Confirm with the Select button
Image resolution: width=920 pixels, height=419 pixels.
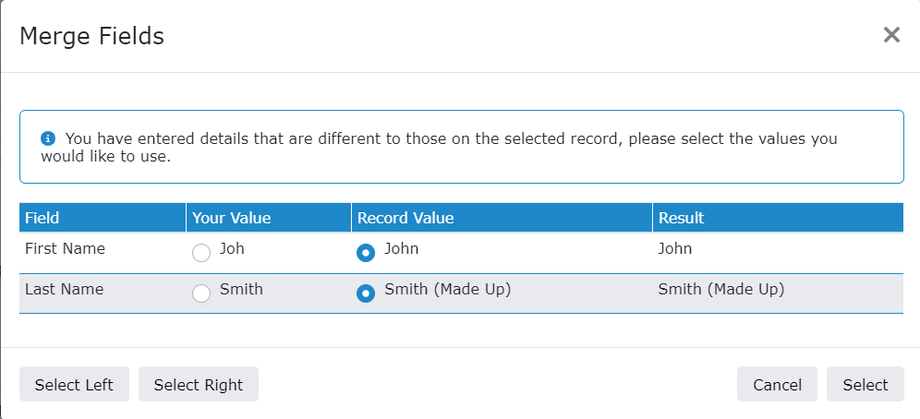(865, 384)
